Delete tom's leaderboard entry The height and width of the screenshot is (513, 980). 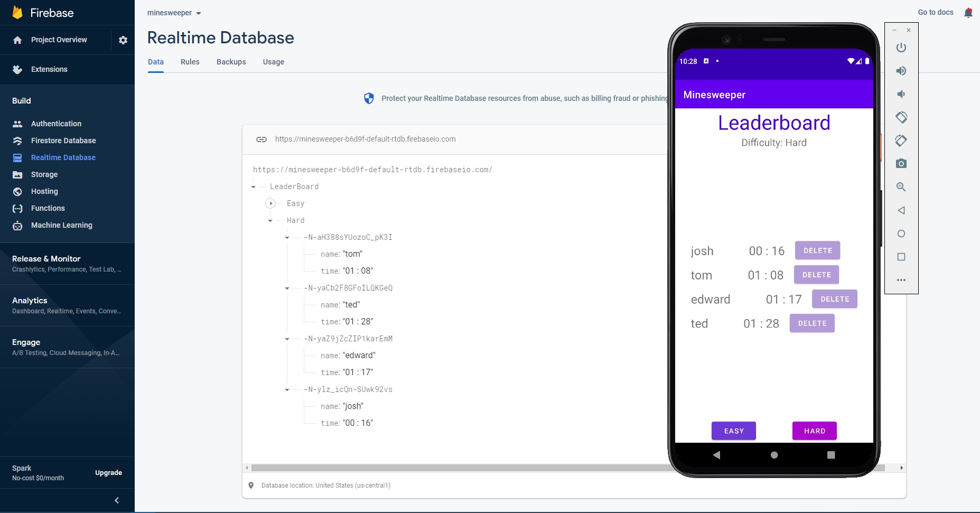tap(816, 275)
